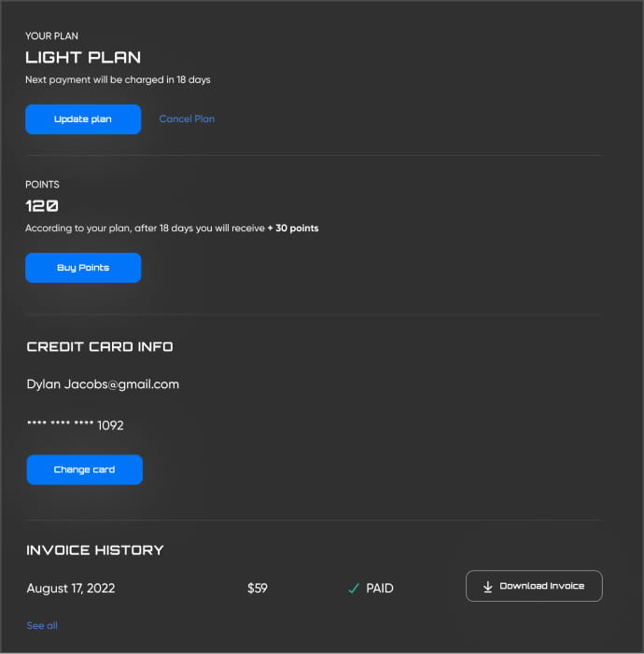Click the August 17, 2022 invoice date
This screenshot has height=654, width=644.
coord(71,589)
